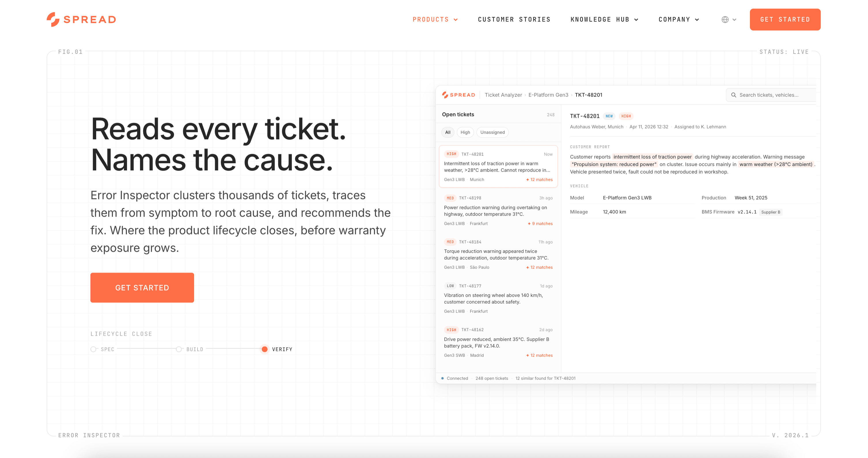Click the Search tickets, vehicles input field
868x458 pixels.
pyautogui.click(x=771, y=95)
